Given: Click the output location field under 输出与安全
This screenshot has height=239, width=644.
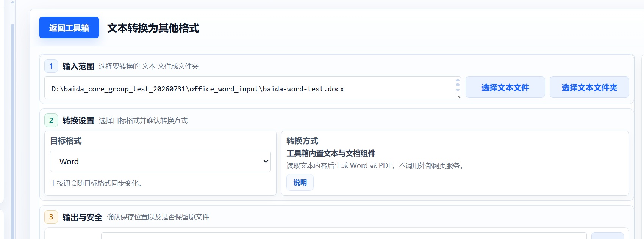Looking at the screenshot, I should click(x=344, y=236).
